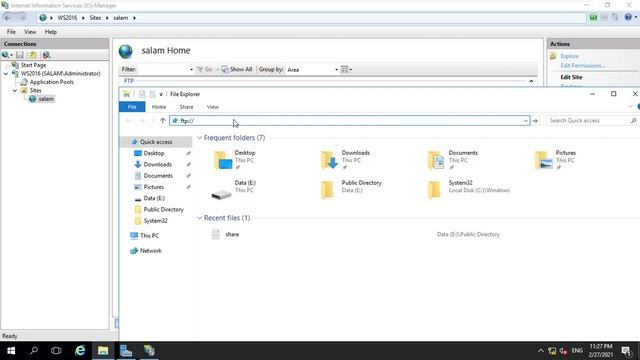Open the Connect icon in Connections toolbar
The width and height of the screenshot is (640, 360).
(x=7, y=55)
